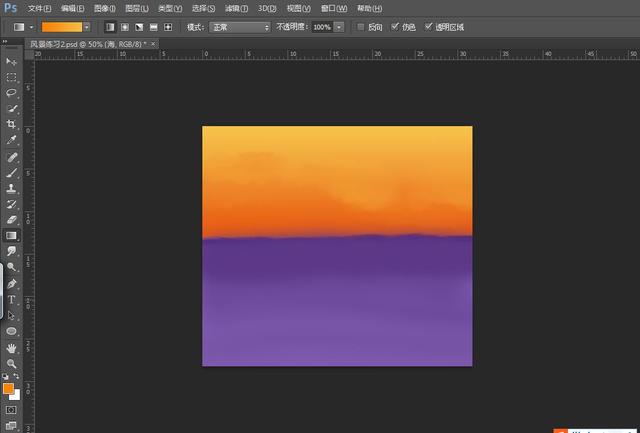Select the Crop tool

12,124
